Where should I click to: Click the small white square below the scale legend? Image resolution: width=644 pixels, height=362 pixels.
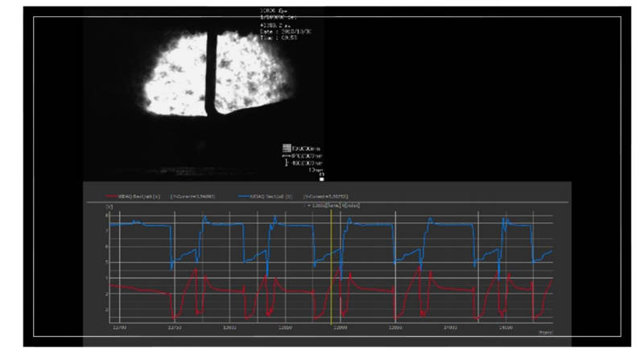[321, 179]
